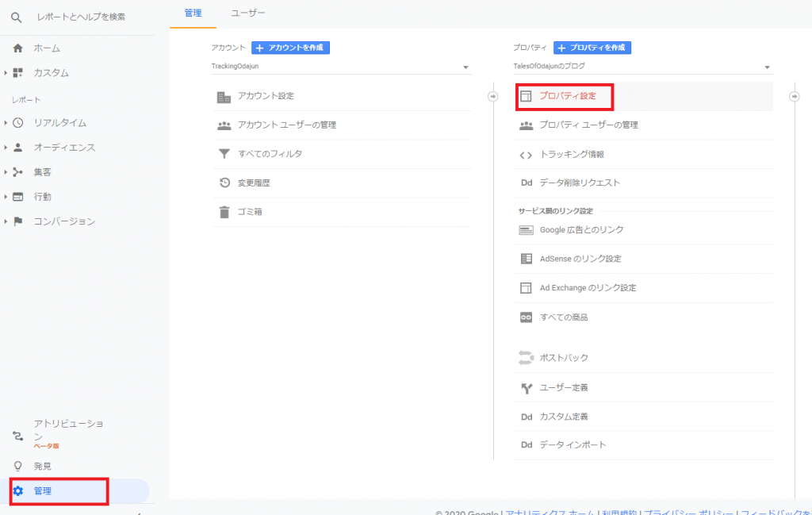Open ゴミ箱 link
The image size is (812, 515).
[250, 212]
